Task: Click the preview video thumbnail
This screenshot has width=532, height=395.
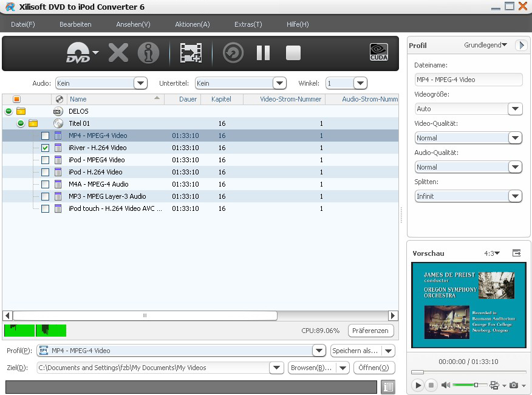Action: (469, 305)
